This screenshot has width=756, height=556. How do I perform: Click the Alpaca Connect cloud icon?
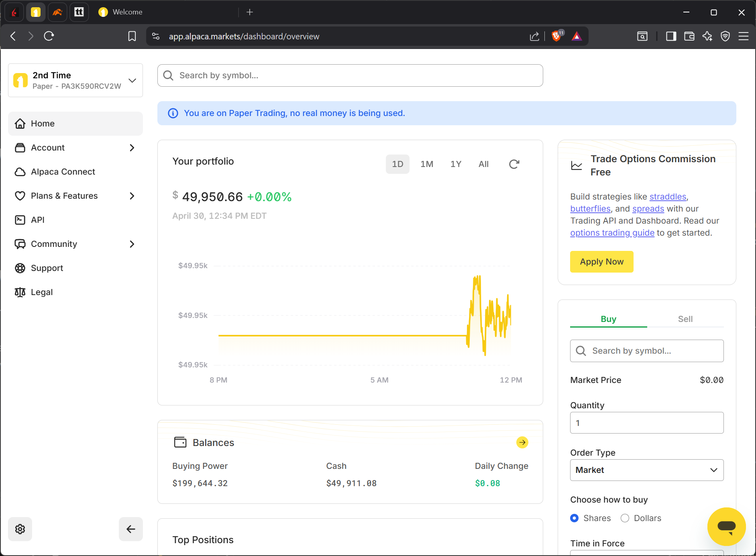(20, 172)
